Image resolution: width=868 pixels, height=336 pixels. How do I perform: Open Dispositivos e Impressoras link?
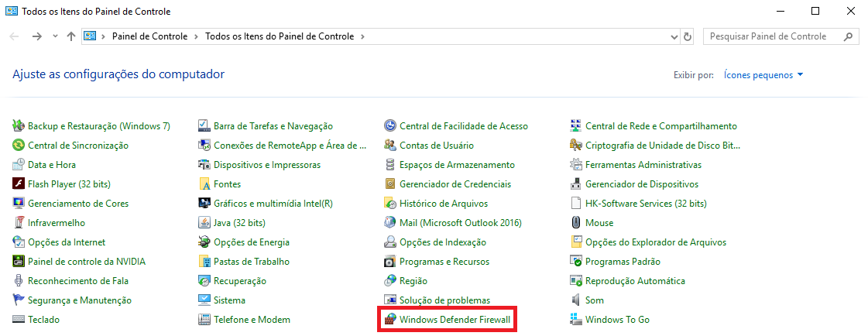click(267, 165)
